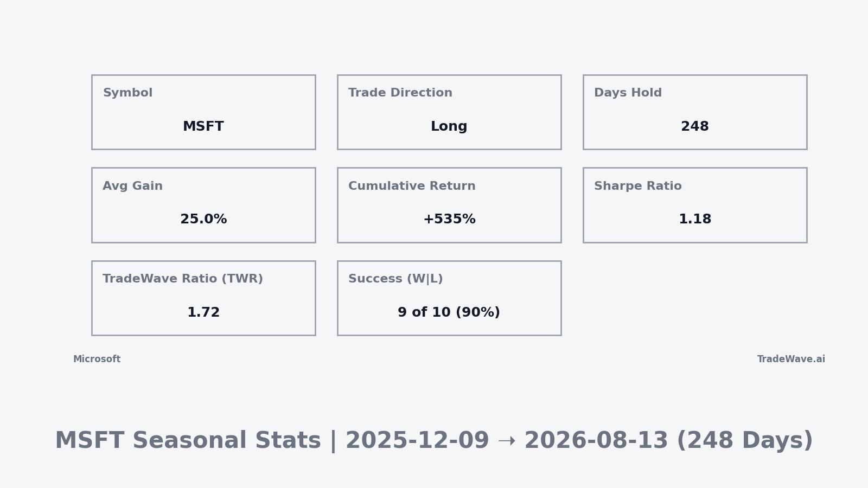Select the +535% cumulative return value

click(x=449, y=220)
